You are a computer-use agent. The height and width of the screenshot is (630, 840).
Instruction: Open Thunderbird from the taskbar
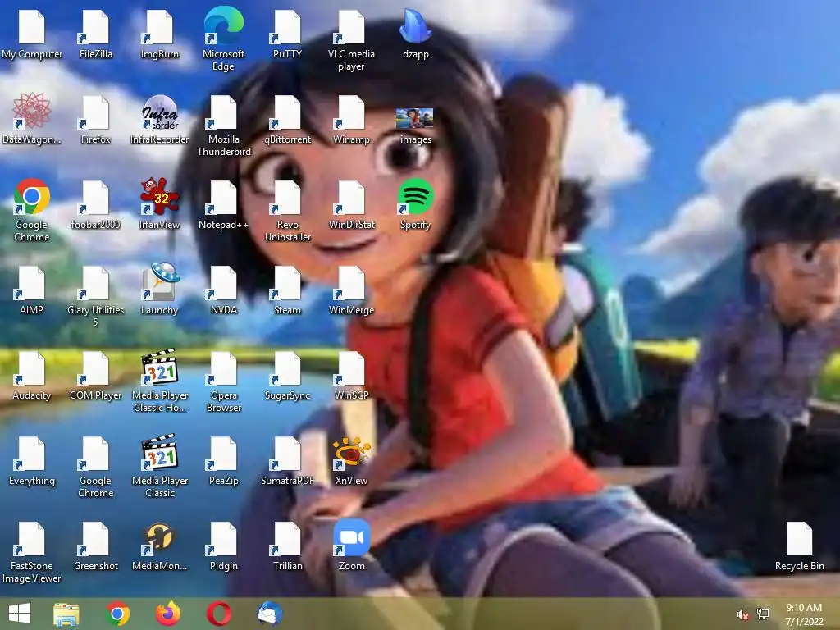click(269, 614)
